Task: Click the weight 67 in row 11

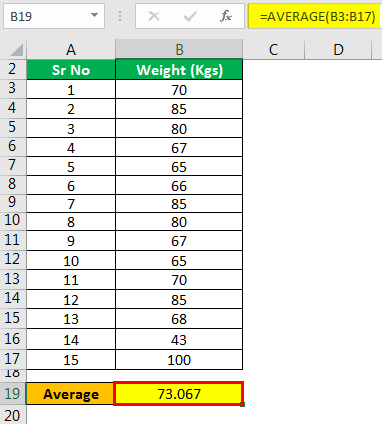Action: tap(179, 241)
